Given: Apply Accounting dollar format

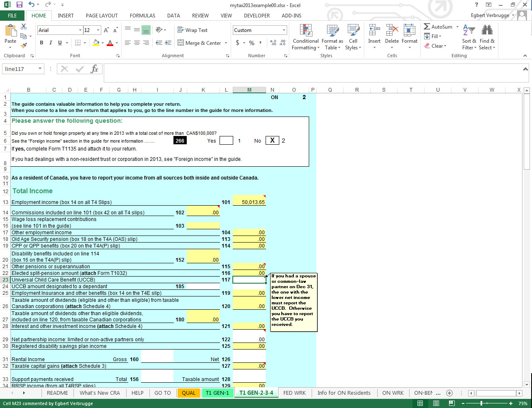Looking at the screenshot, I should pyautogui.click(x=237, y=43).
